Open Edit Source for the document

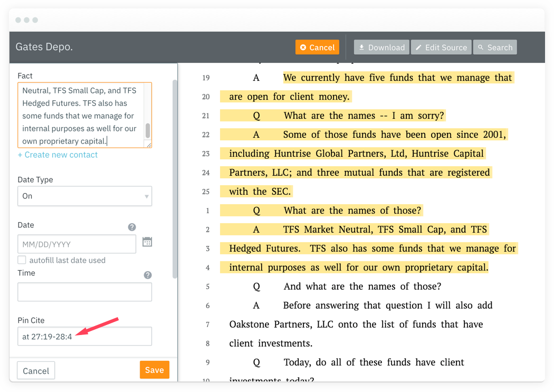[441, 47]
